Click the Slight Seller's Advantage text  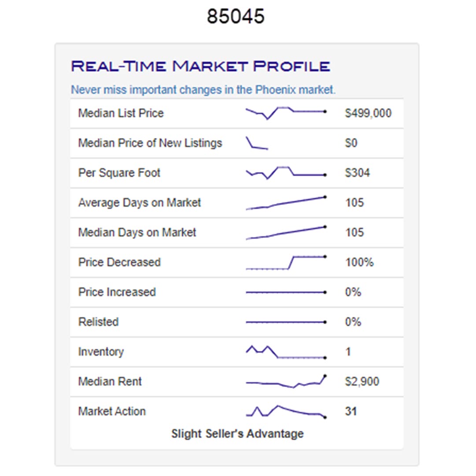[237, 434]
